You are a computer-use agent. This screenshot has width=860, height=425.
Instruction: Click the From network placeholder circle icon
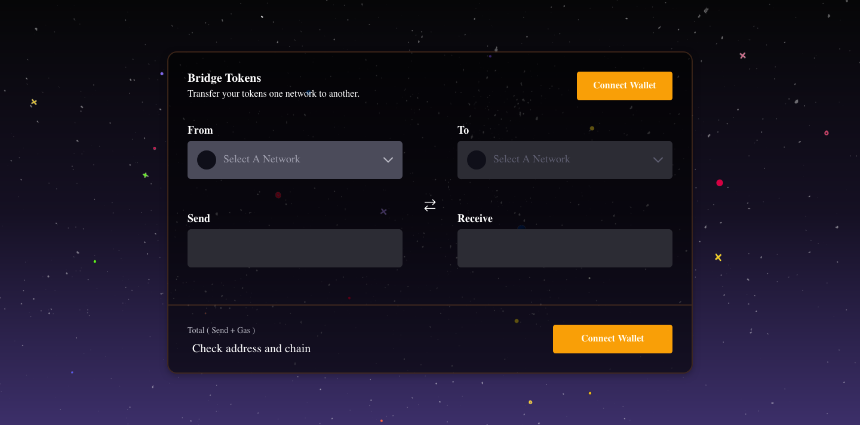(x=206, y=160)
